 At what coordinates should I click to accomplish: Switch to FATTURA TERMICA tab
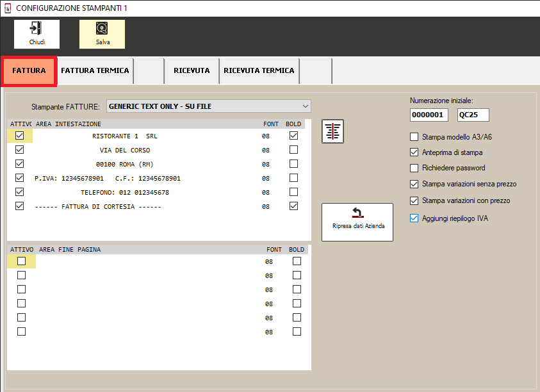pos(95,70)
